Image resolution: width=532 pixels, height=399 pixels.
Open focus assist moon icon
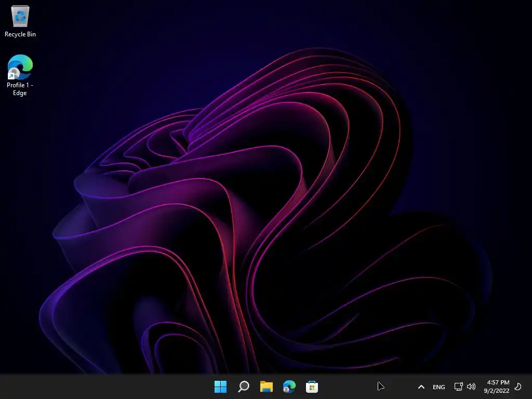518,387
